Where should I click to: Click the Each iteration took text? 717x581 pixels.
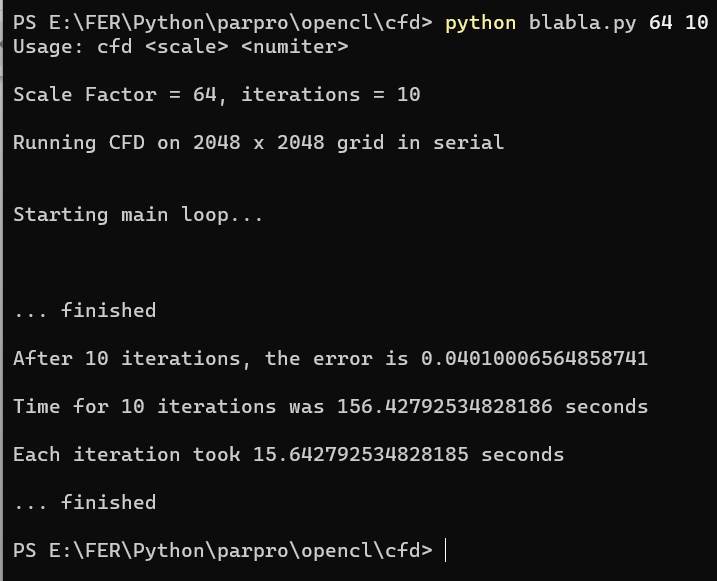click(127, 454)
